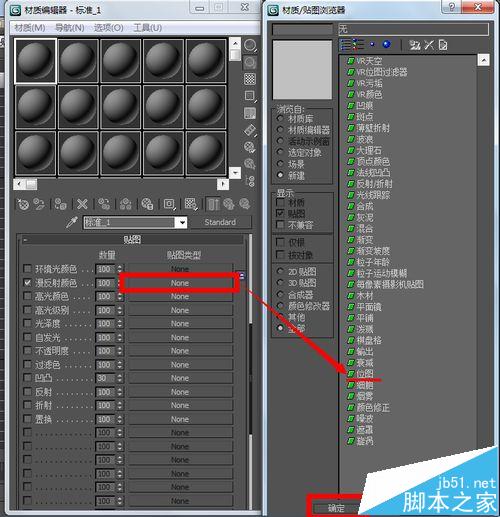Click Put Material to Scene icon
This screenshot has width=500, height=517.
coord(40,204)
